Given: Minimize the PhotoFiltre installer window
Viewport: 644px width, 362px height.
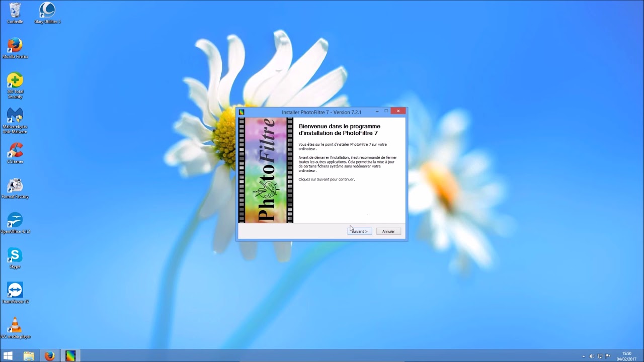Looking at the screenshot, I should click(377, 112).
